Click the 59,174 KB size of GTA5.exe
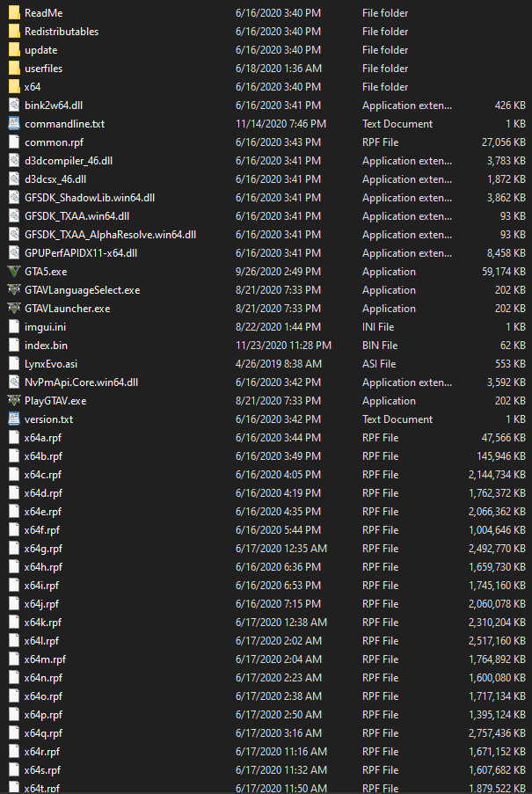 (x=504, y=272)
